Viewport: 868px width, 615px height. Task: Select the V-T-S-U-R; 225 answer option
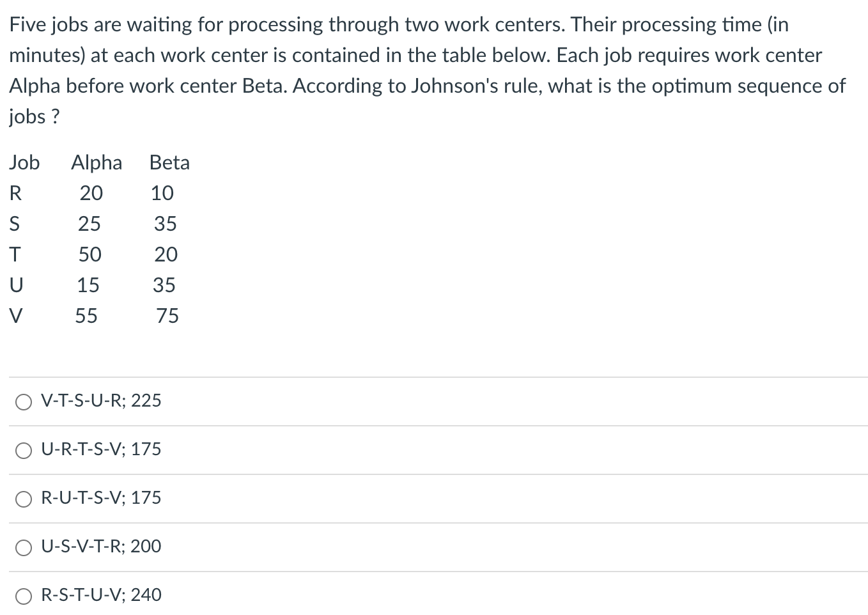click(x=24, y=402)
